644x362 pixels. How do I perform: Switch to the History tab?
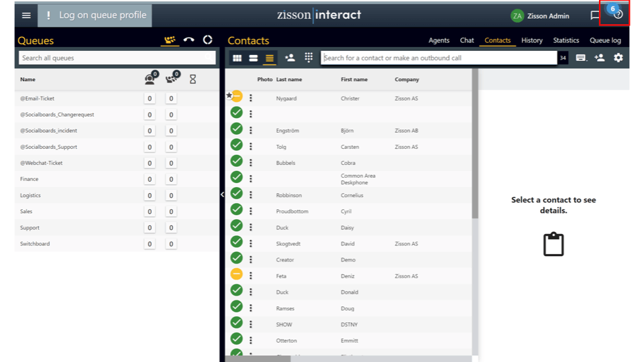(532, 40)
